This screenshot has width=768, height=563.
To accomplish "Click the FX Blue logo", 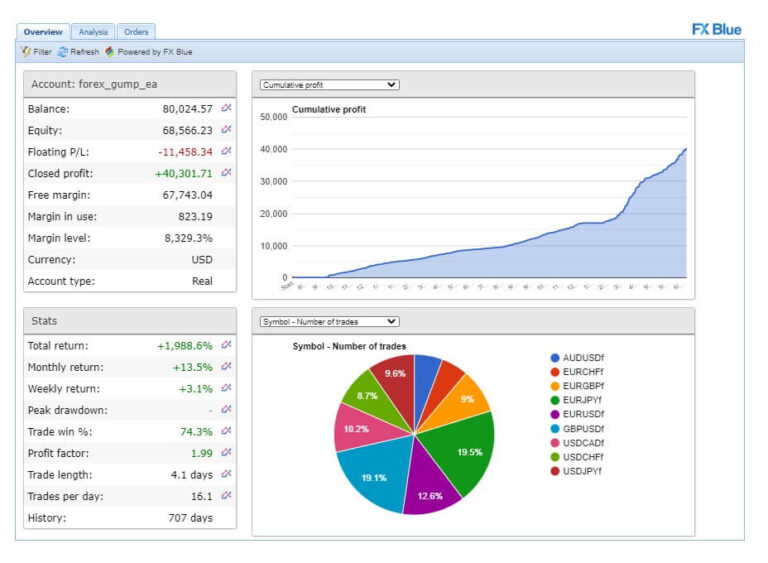I will pyautogui.click(x=717, y=29).
